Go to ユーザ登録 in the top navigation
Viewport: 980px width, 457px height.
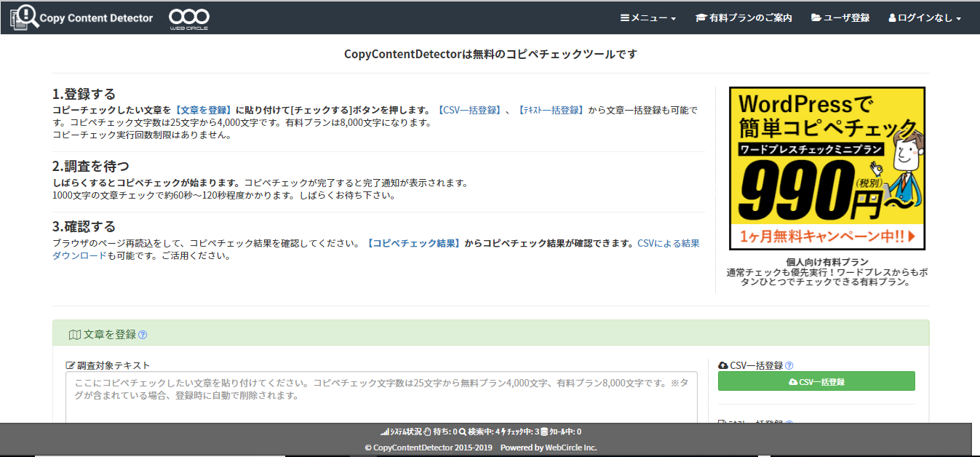pyautogui.click(x=840, y=17)
